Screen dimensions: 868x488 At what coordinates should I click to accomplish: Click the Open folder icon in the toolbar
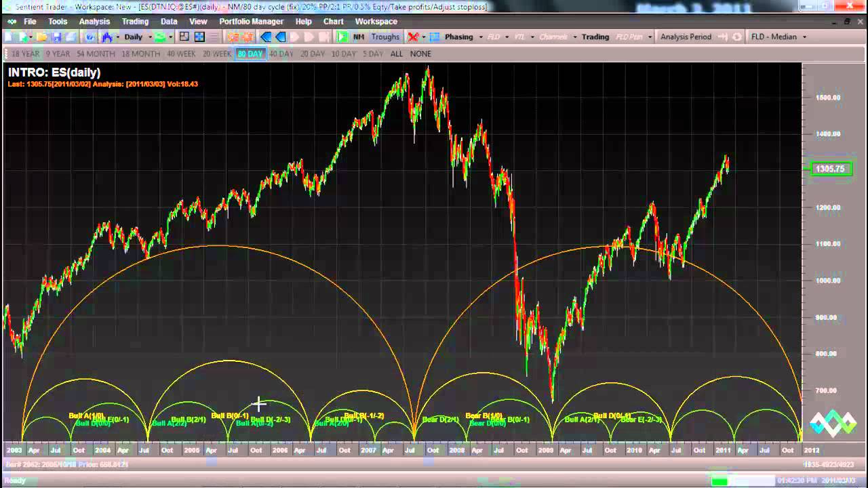[x=41, y=37]
